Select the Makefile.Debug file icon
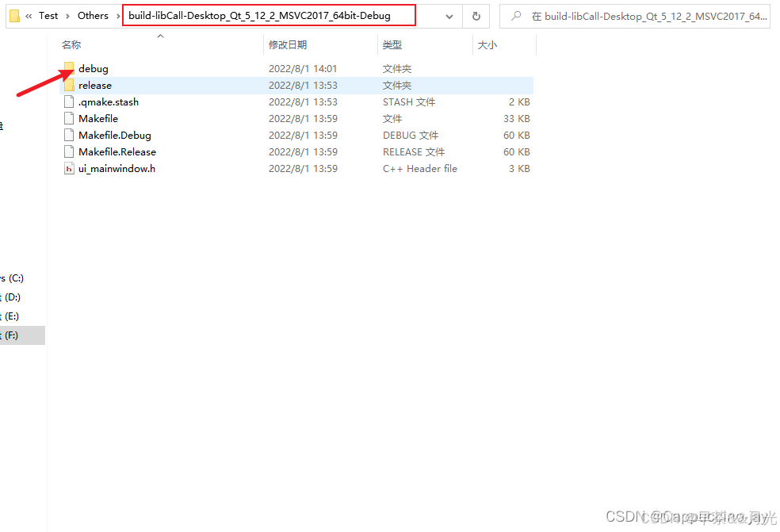The width and height of the screenshot is (780, 532). (69, 136)
